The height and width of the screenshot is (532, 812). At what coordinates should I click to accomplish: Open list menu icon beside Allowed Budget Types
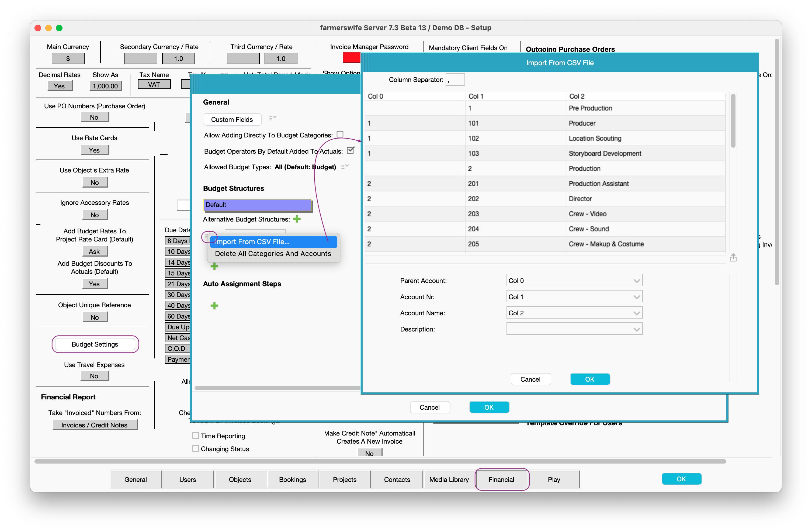345,167
